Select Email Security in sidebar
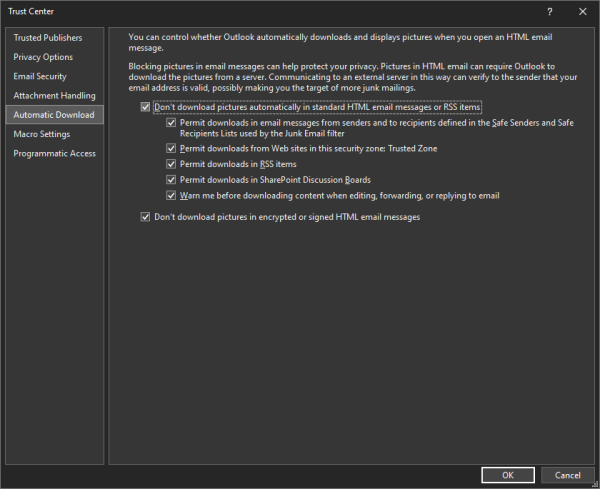Image resolution: width=600 pixels, height=489 pixels. (x=55, y=76)
